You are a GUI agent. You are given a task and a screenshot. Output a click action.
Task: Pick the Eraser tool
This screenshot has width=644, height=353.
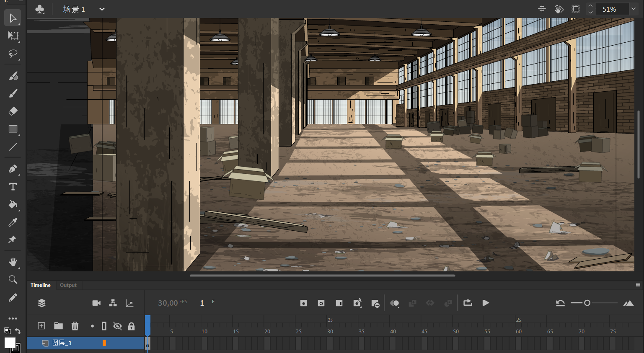pos(13,111)
